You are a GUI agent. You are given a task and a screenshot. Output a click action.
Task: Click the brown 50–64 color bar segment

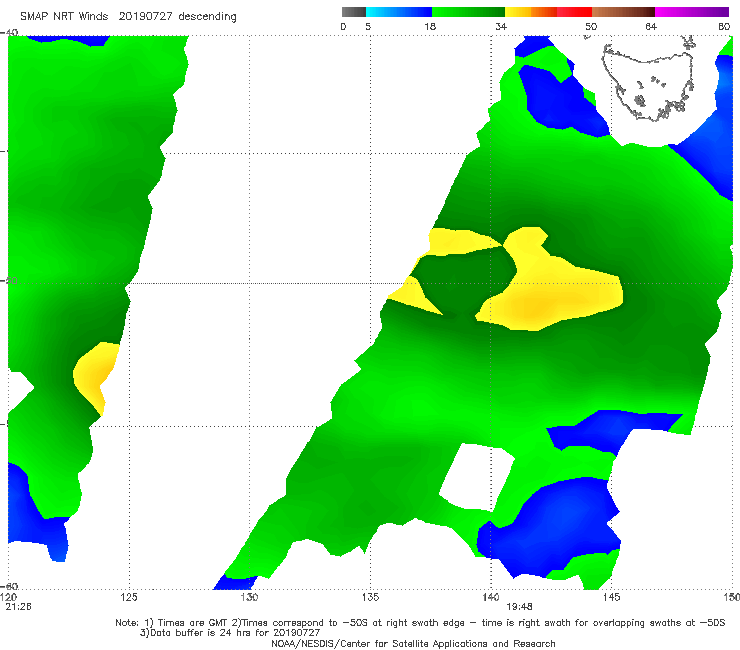click(x=623, y=12)
